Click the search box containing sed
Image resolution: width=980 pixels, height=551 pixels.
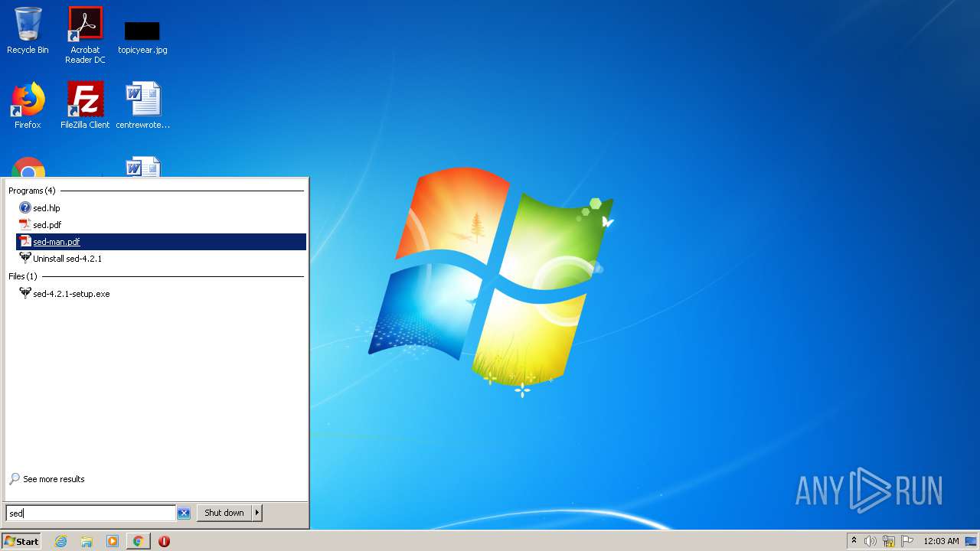[90, 514]
